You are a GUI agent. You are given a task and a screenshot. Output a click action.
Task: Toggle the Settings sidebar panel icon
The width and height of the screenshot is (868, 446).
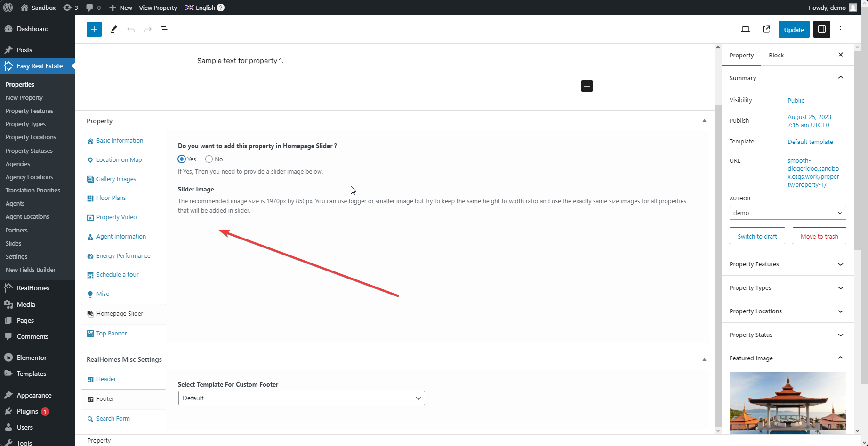tap(822, 29)
